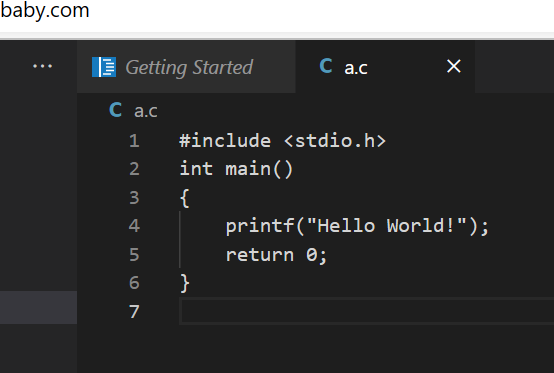Open the three-dots more actions menu
The height and width of the screenshot is (373, 554).
tap(42, 66)
